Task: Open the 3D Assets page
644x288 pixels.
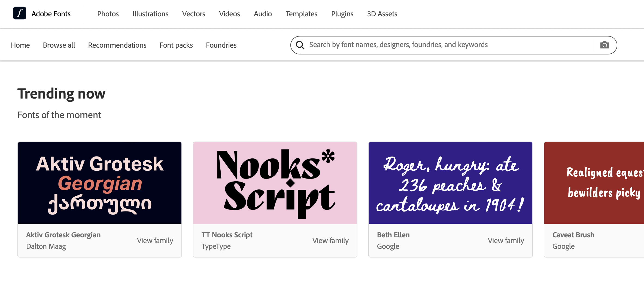Action: tap(382, 14)
